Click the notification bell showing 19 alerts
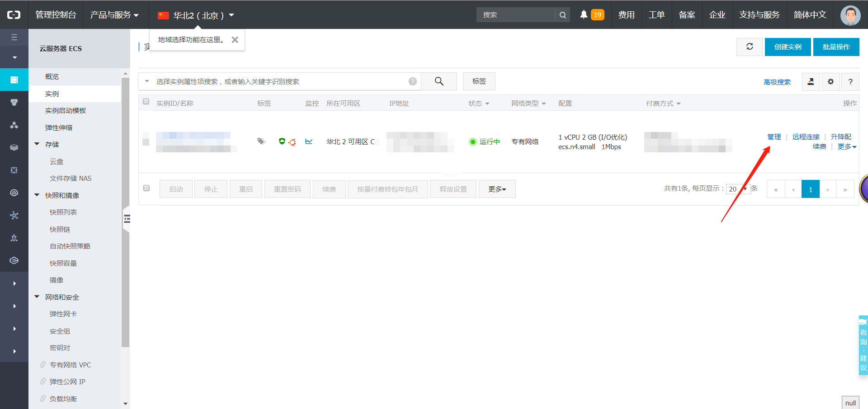This screenshot has width=868, height=409. [x=583, y=14]
